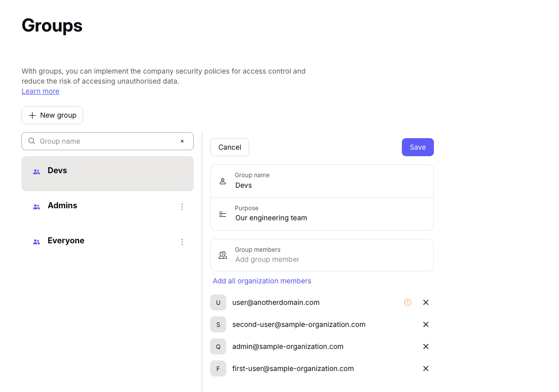The height and width of the screenshot is (392, 559).
Task: Click the person icon beside Group name
Action: [x=223, y=181]
